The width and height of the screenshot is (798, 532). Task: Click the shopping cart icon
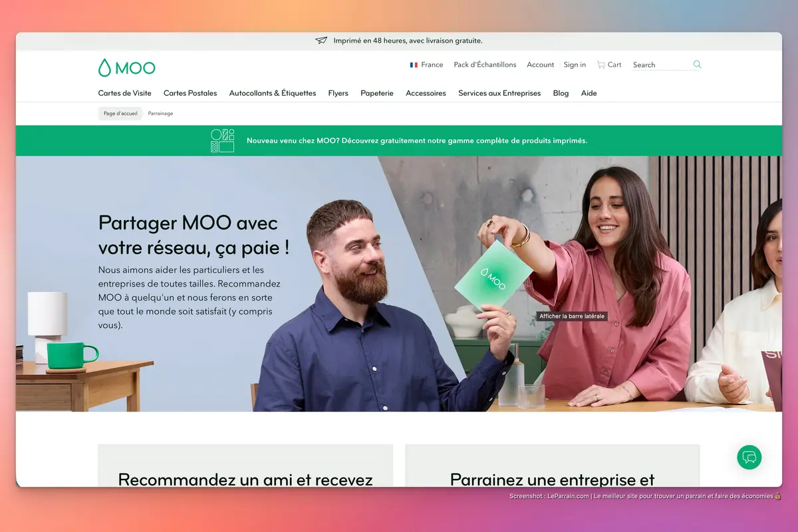pos(601,65)
